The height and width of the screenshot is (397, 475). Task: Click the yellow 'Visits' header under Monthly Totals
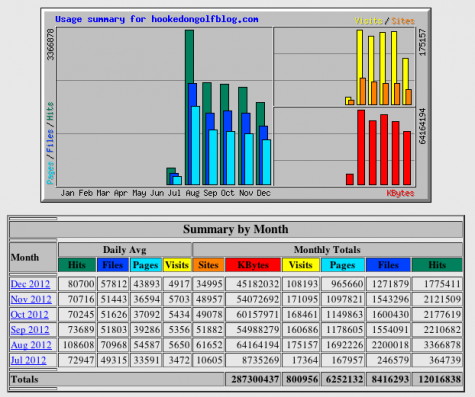301,265
